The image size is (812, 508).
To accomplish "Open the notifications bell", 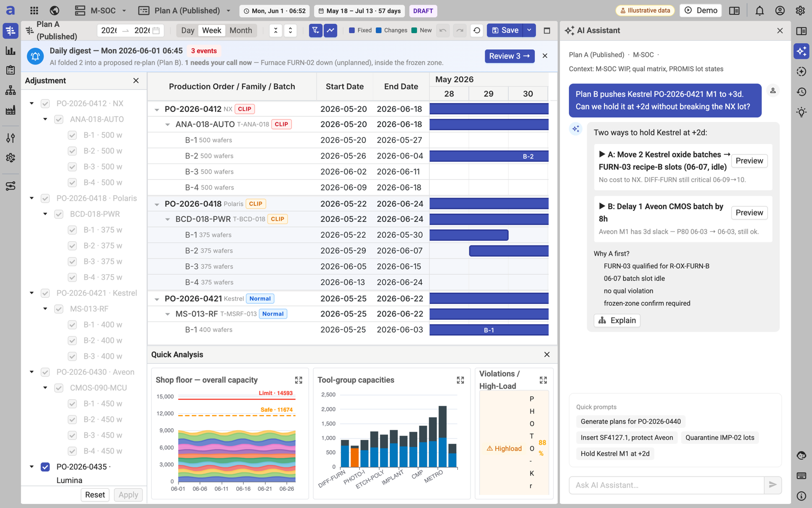I will point(760,11).
